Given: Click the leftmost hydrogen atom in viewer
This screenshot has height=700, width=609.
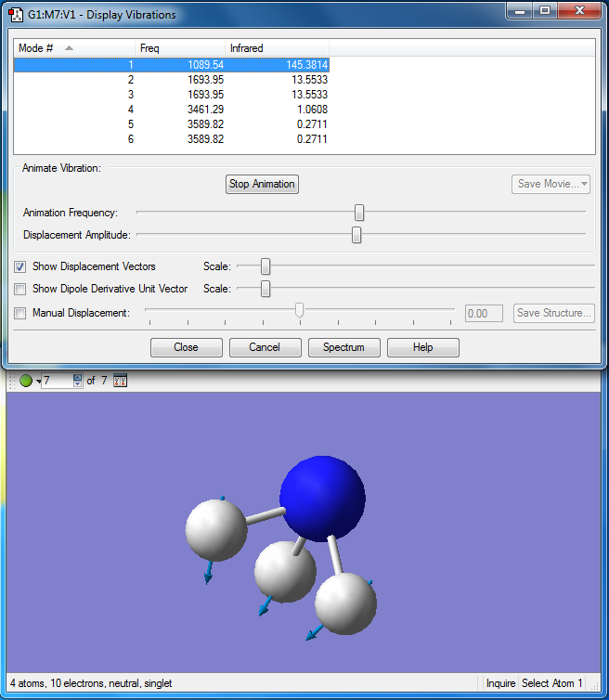Looking at the screenshot, I should (x=216, y=530).
